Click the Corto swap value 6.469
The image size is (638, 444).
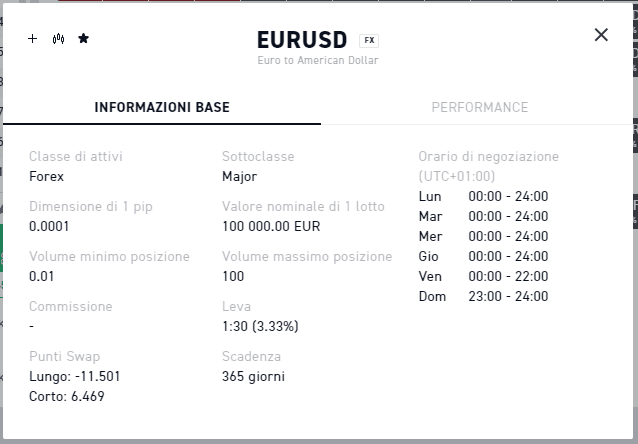click(67, 396)
